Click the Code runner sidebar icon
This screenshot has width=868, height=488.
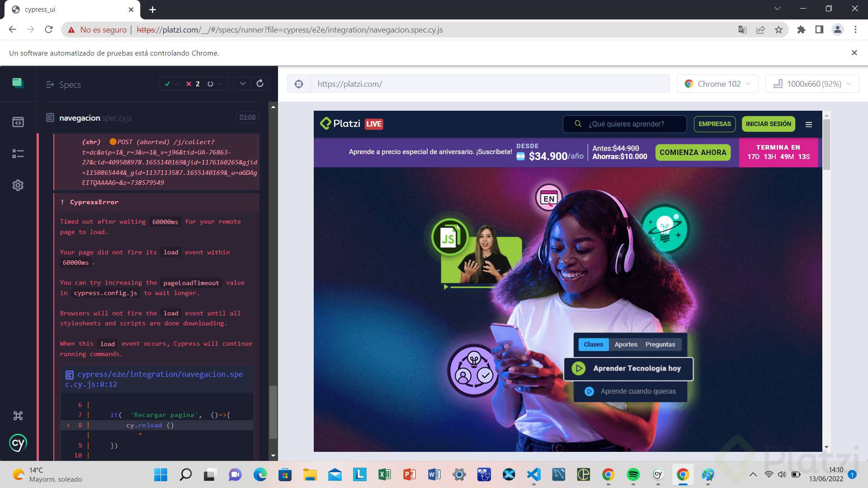[18, 83]
